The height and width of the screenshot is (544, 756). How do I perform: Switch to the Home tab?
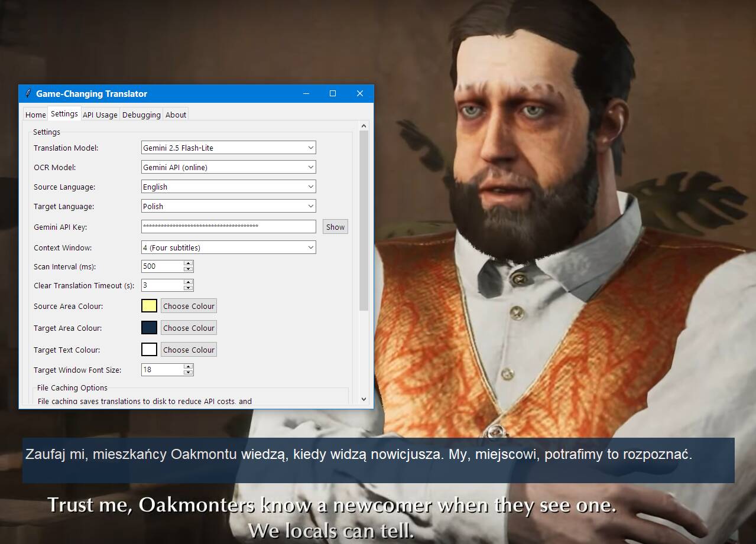(35, 115)
